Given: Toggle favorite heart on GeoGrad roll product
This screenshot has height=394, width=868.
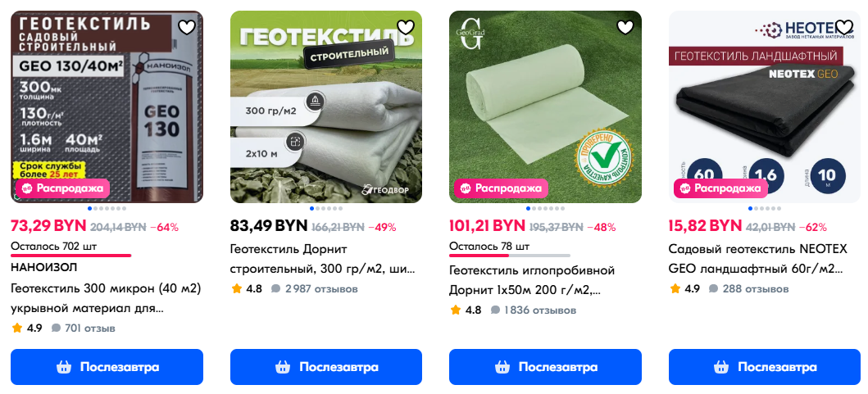Looking at the screenshot, I should 625,27.
